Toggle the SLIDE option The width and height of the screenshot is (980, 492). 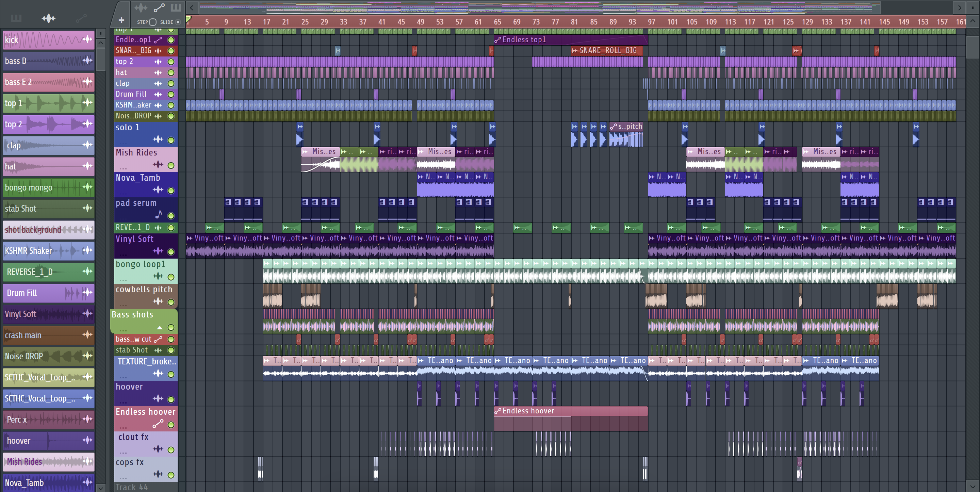178,22
